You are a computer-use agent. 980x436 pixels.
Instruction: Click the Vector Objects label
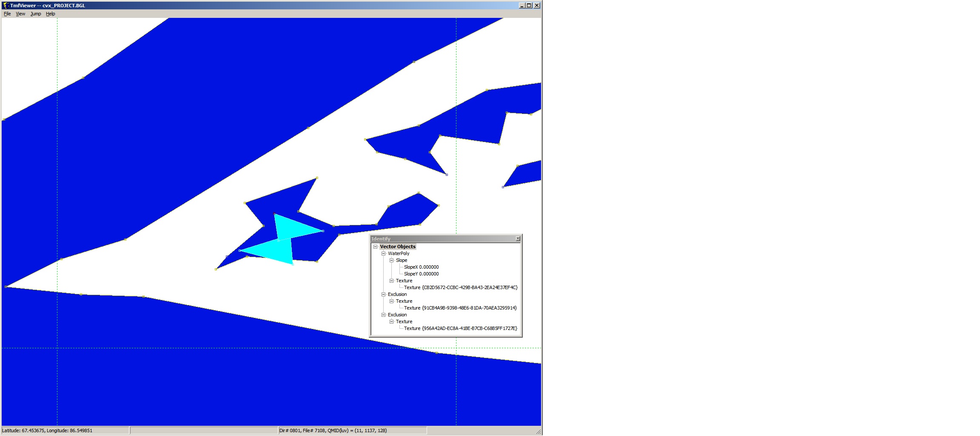coord(397,247)
